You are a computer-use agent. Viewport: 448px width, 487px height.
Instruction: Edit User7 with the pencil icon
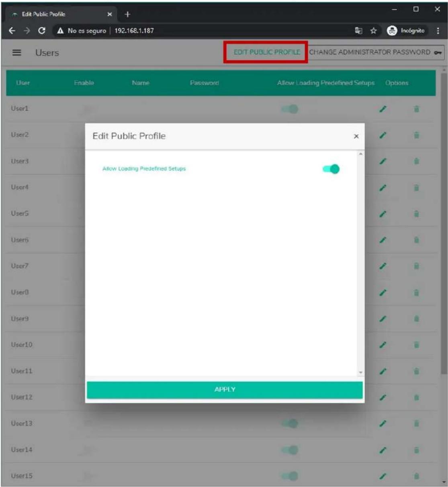(383, 266)
